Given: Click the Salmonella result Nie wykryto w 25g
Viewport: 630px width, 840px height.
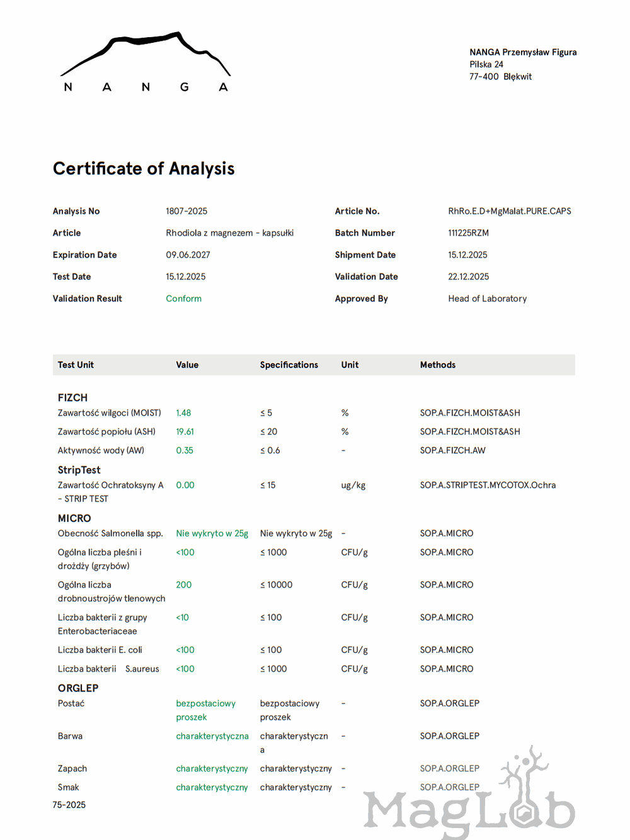Looking at the screenshot, I should (x=212, y=533).
